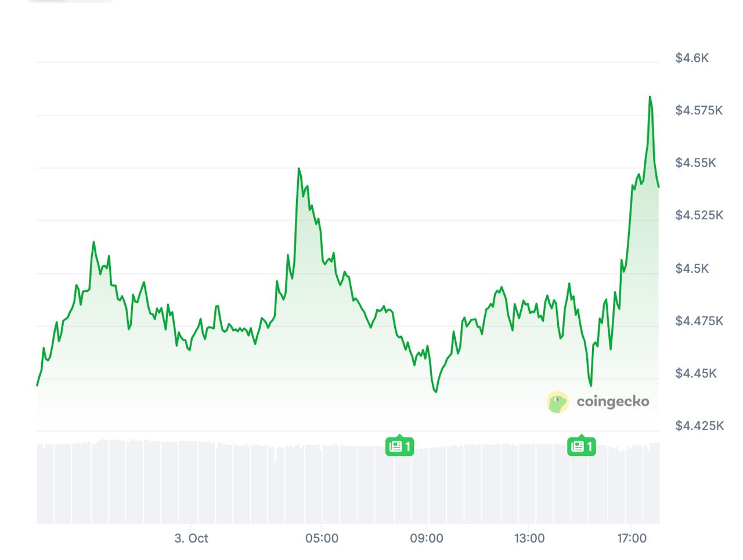Click the $4.475K price axis label
The image size is (743, 560).
699,320
